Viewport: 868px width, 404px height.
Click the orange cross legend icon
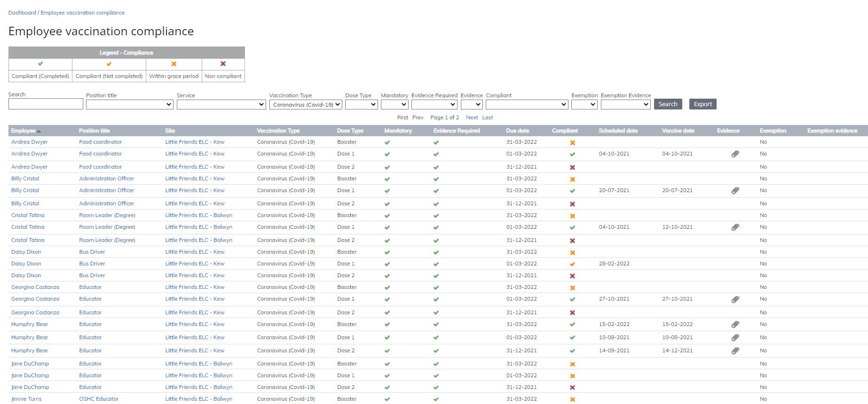pyautogui.click(x=174, y=64)
